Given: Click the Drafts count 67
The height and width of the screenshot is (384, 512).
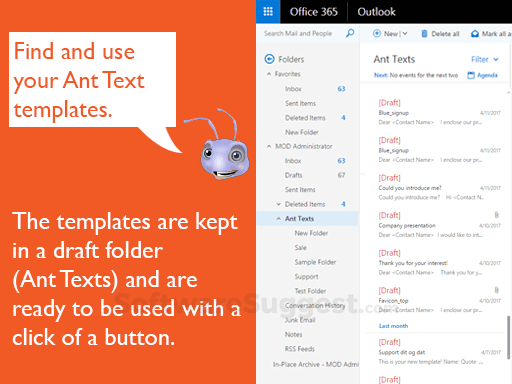Looking at the screenshot, I should coord(341,175).
